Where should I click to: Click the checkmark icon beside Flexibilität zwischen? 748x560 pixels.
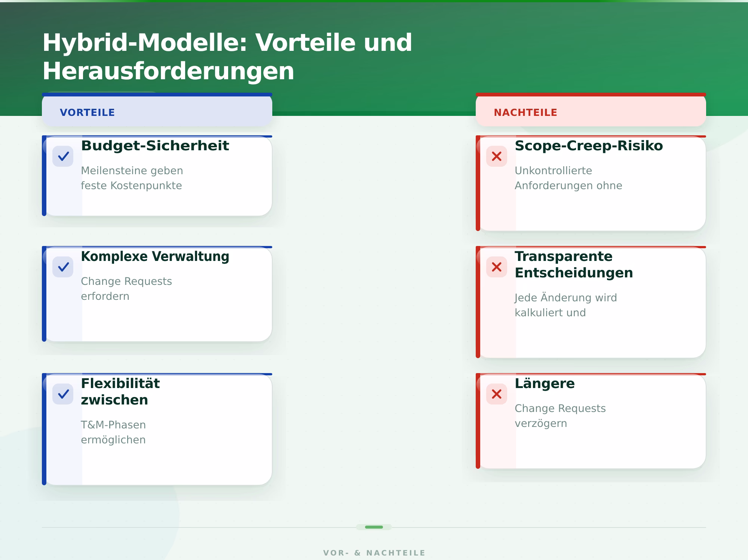point(63,394)
